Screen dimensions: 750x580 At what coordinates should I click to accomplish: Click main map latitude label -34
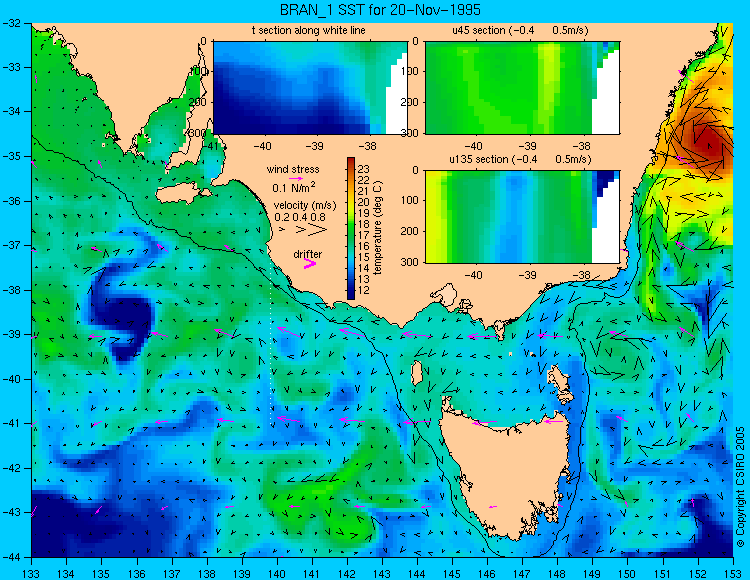[11, 112]
